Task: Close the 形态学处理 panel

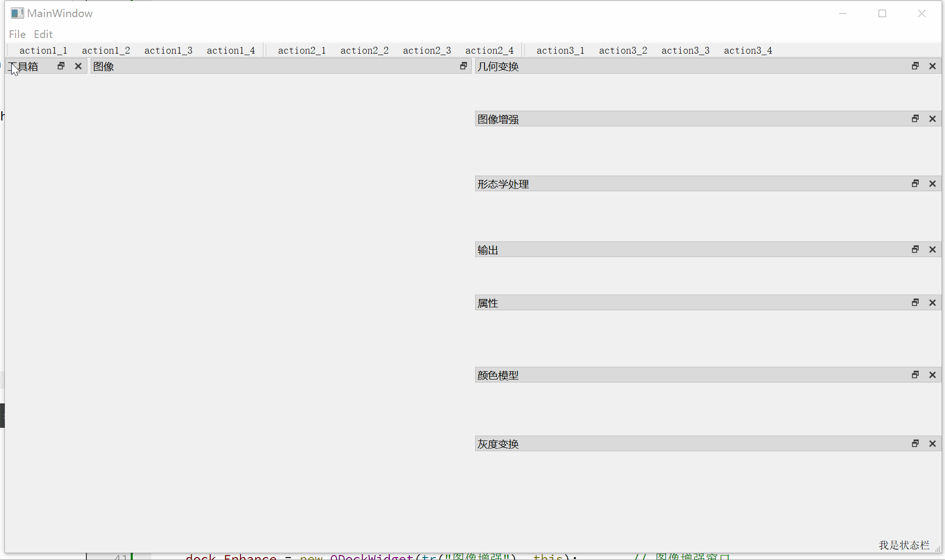Action: point(932,183)
